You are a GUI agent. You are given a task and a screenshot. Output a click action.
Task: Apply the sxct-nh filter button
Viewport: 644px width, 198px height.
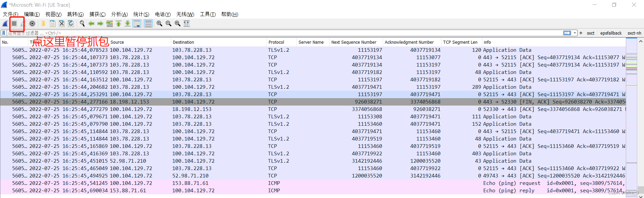[634, 33]
